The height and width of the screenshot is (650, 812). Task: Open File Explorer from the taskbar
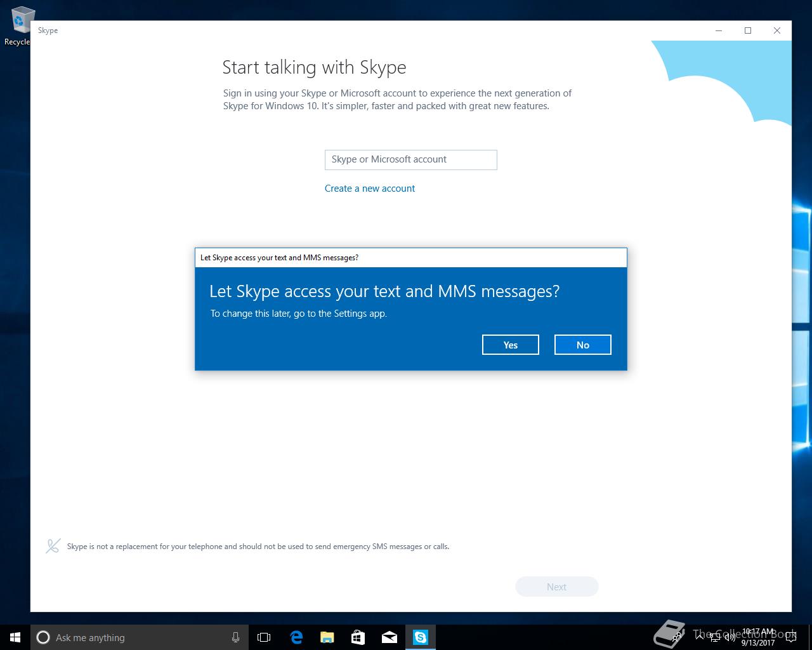(x=327, y=637)
